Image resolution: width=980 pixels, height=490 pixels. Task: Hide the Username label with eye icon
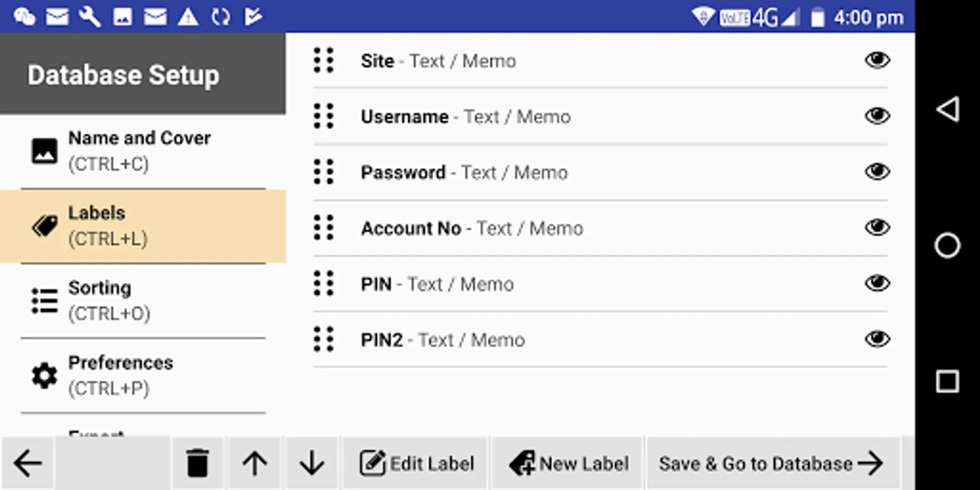tap(877, 116)
